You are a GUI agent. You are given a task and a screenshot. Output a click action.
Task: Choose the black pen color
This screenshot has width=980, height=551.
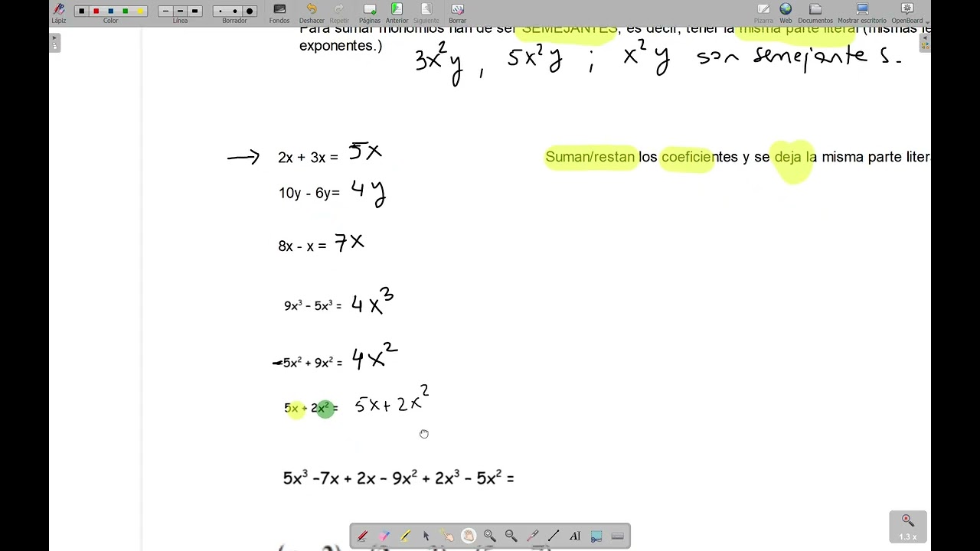pos(81,11)
